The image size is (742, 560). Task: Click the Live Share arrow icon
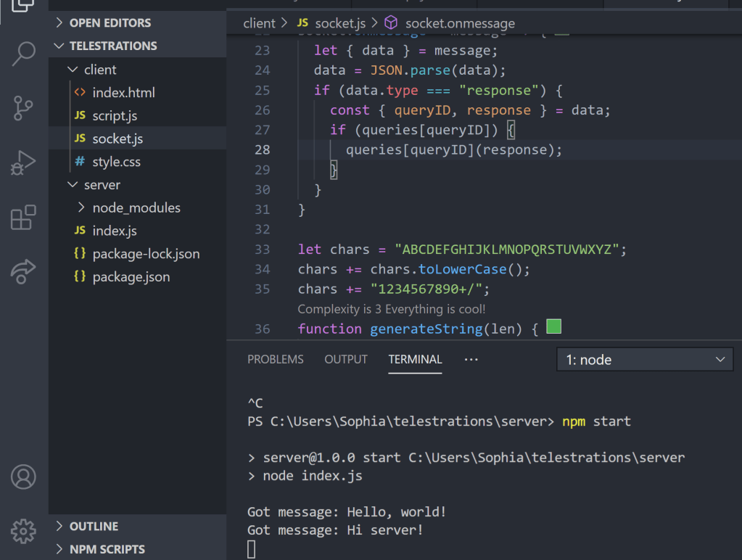coord(23,271)
